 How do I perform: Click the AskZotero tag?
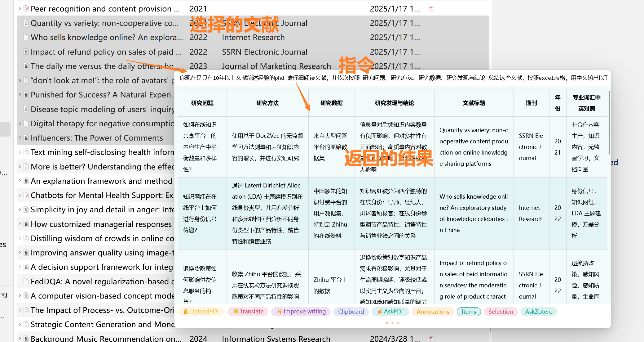[539, 312]
